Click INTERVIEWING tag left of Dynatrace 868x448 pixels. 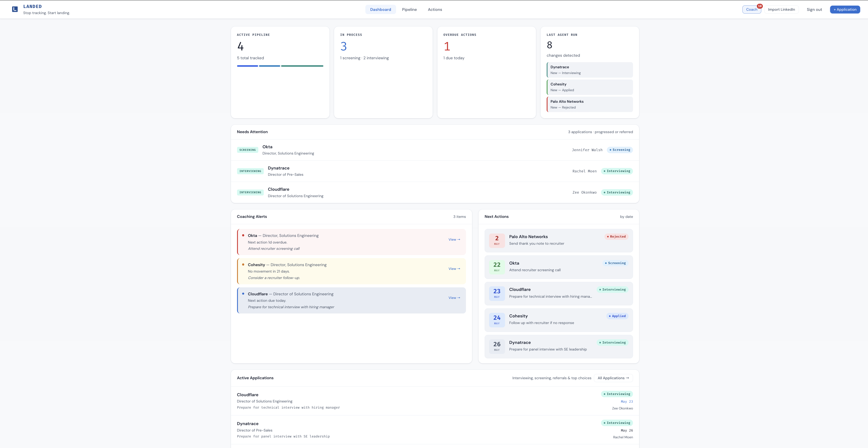click(250, 171)
